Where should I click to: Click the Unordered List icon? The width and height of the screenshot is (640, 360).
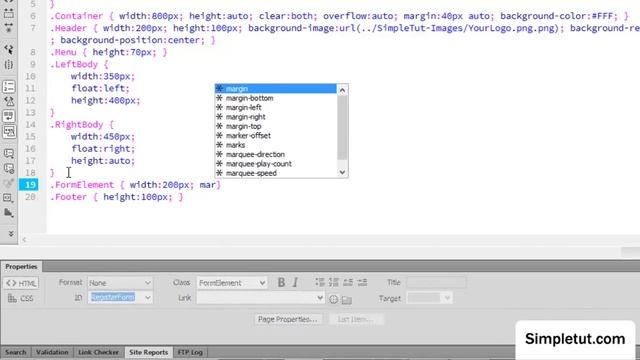point(320,282)
